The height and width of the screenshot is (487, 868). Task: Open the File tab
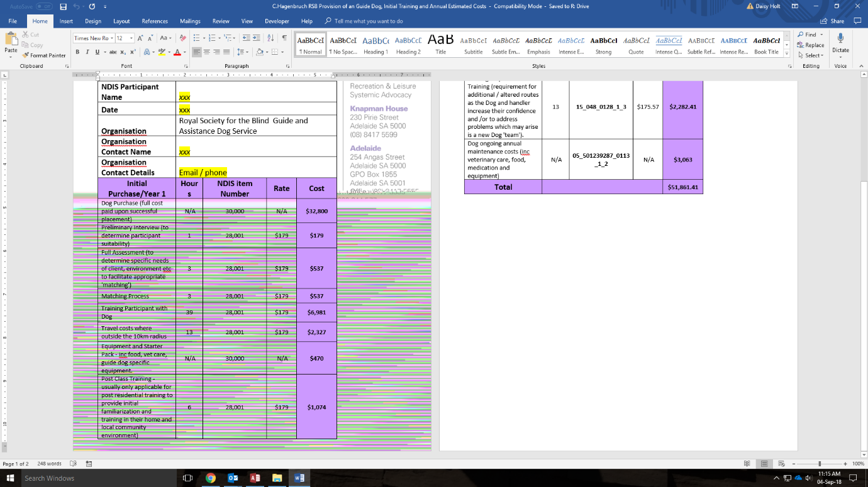13,21
